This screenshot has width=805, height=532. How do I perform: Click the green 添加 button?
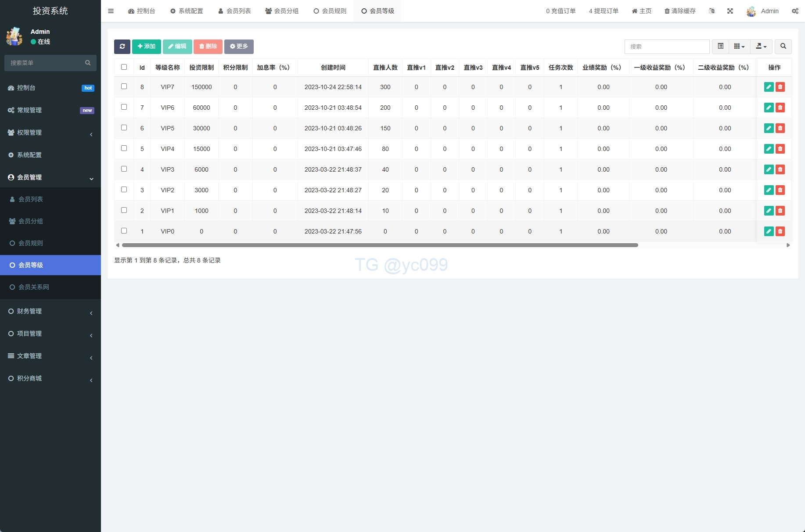[146, 47]
